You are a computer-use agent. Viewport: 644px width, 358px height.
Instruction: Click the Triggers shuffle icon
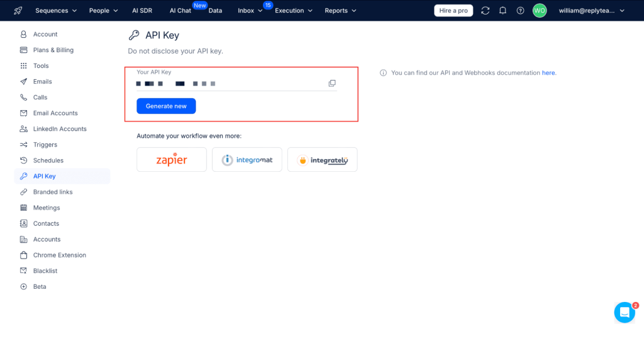point(23,145)
